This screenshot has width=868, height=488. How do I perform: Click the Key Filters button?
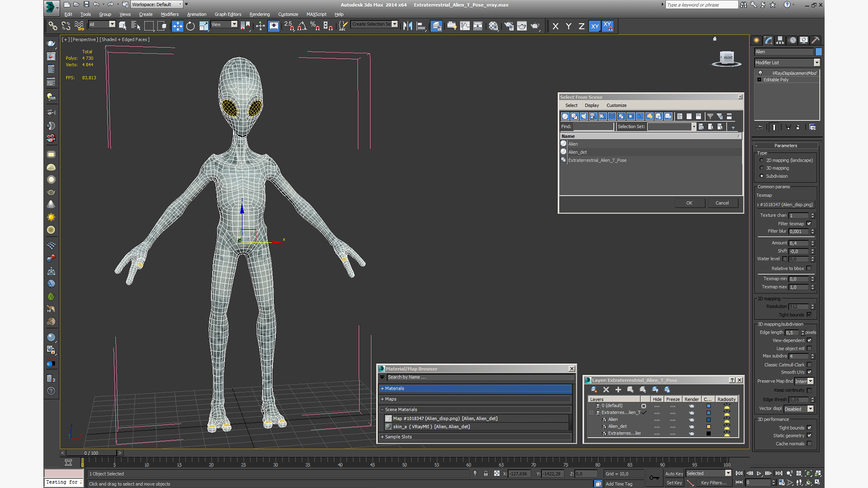[x=714, y=483]
